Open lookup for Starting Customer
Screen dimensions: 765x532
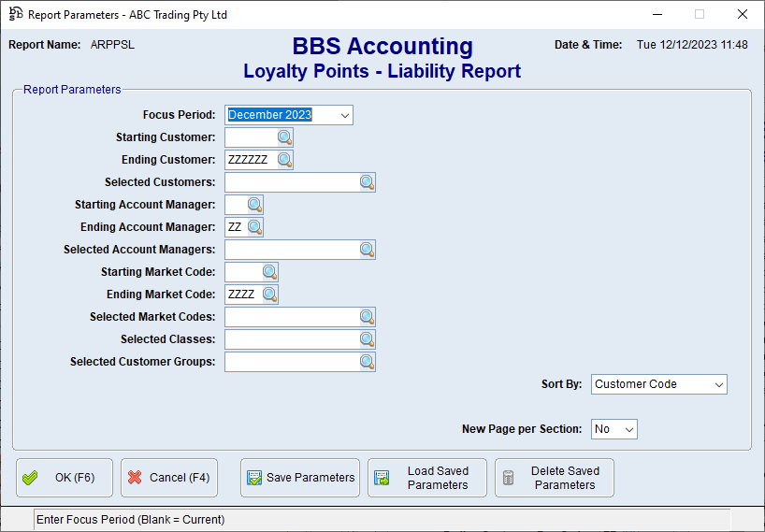point(285,137)
